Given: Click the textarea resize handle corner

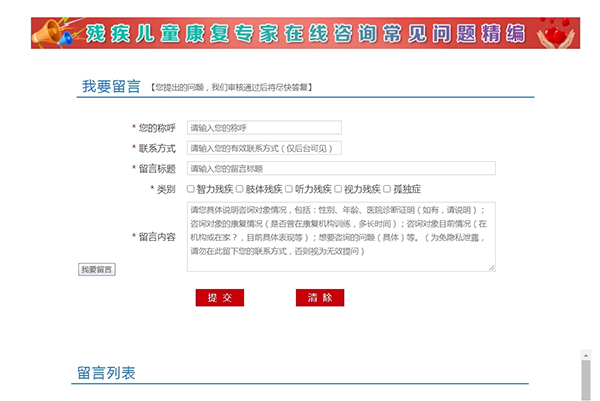Looking at the screenshot, I should pos(492,267).
